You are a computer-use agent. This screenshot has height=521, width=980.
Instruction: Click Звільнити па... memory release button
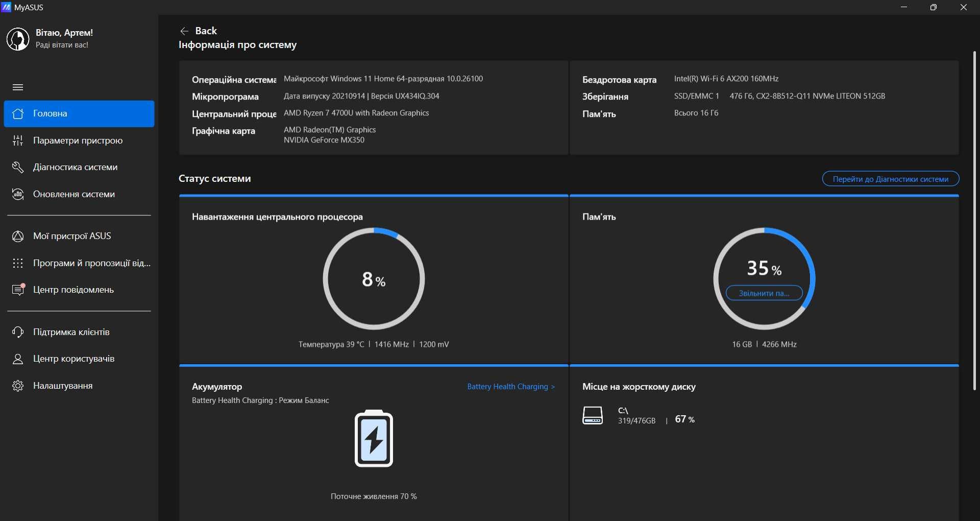coord(764,293)
